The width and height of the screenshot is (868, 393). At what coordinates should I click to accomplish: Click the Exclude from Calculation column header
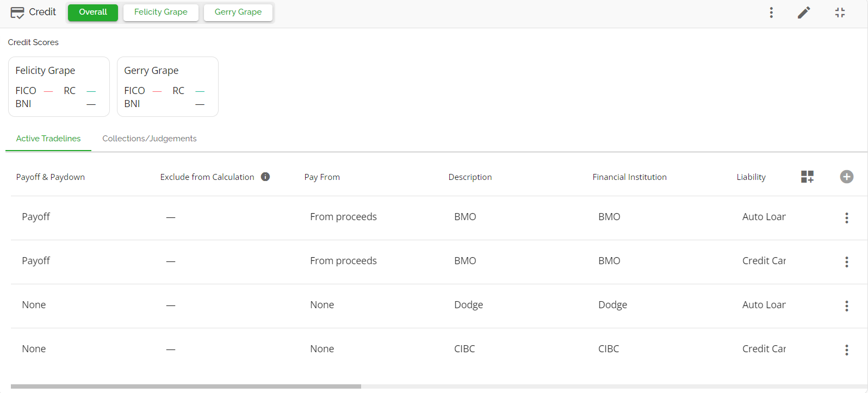(x=207, y=177)
